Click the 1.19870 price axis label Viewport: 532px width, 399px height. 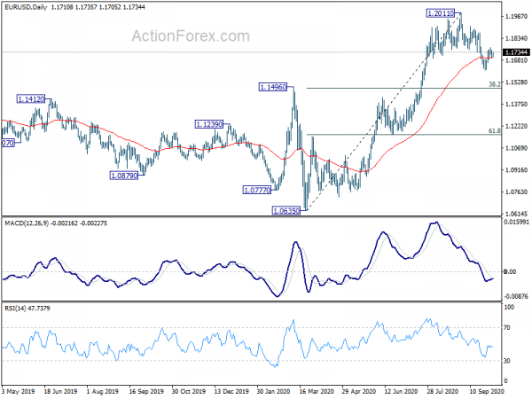coord(516,16)
